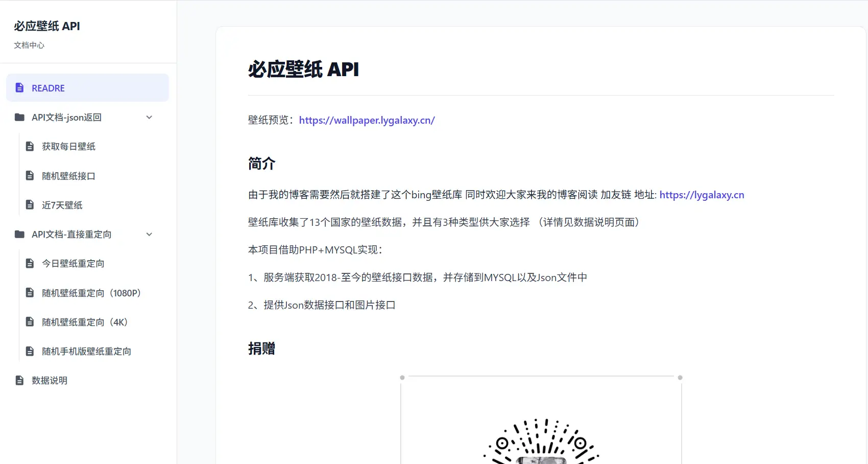Click file icon beside 随机手机版壁纸重定向

pos(30,352)
